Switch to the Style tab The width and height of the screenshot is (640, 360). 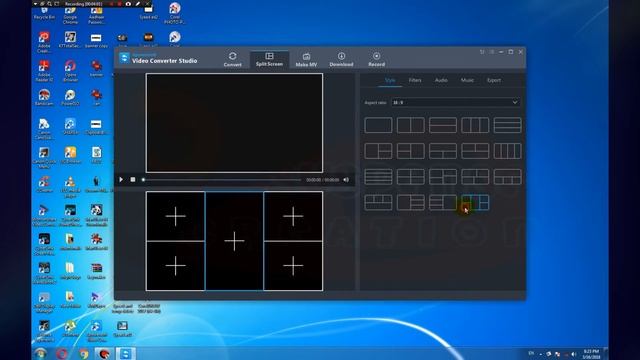[390, 80]
